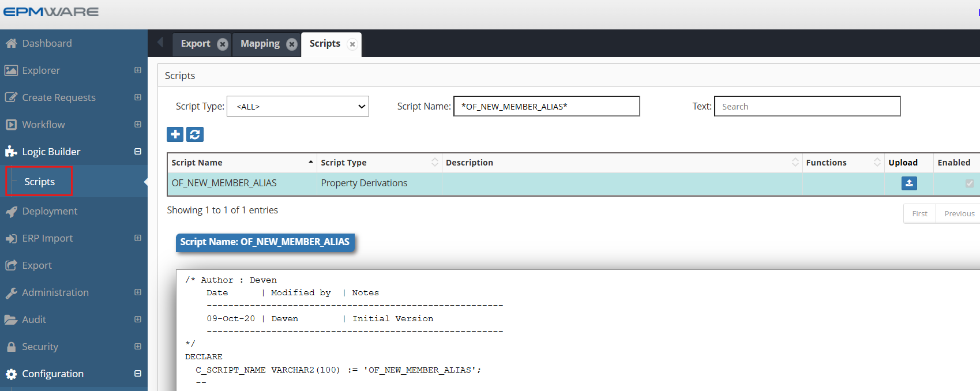Click the left arrow before the tabs

point(160,42)
